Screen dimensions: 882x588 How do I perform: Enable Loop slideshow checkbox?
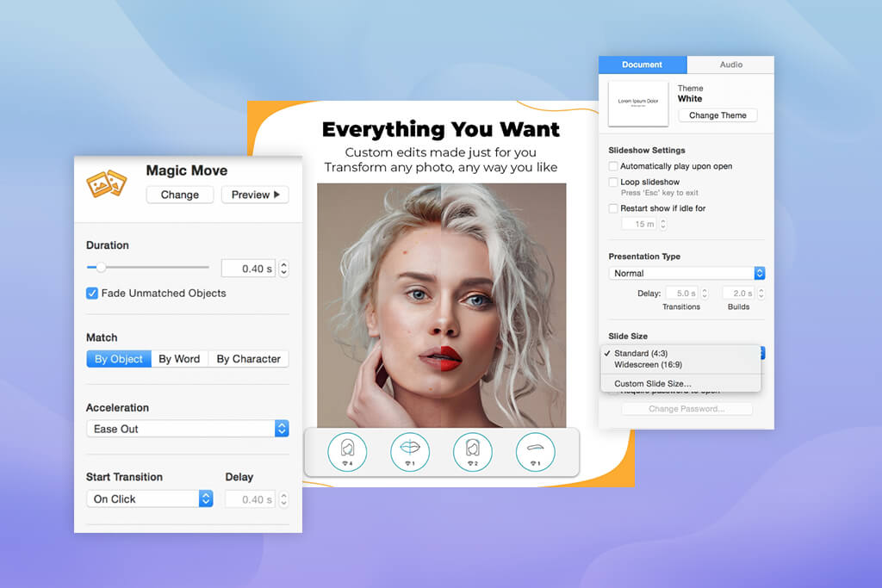[x=613, y=183]
